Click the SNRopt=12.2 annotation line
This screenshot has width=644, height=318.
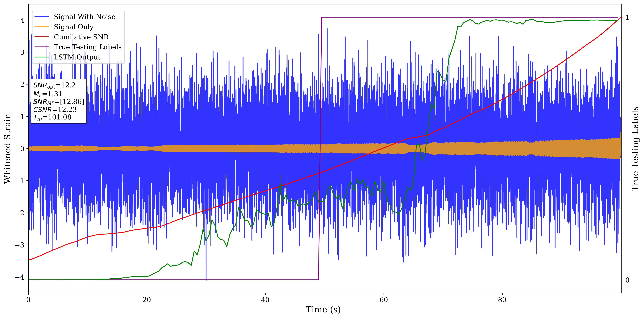[x=54, y=85]
